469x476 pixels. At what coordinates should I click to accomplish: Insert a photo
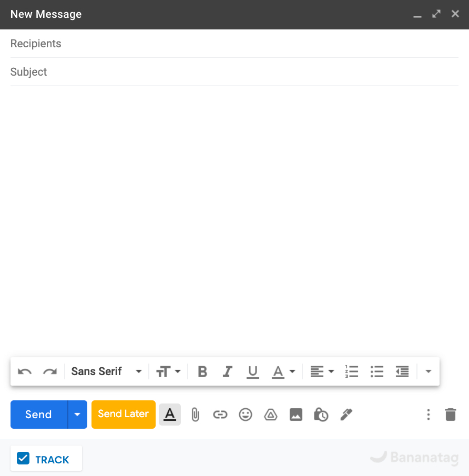click(296, 415)
